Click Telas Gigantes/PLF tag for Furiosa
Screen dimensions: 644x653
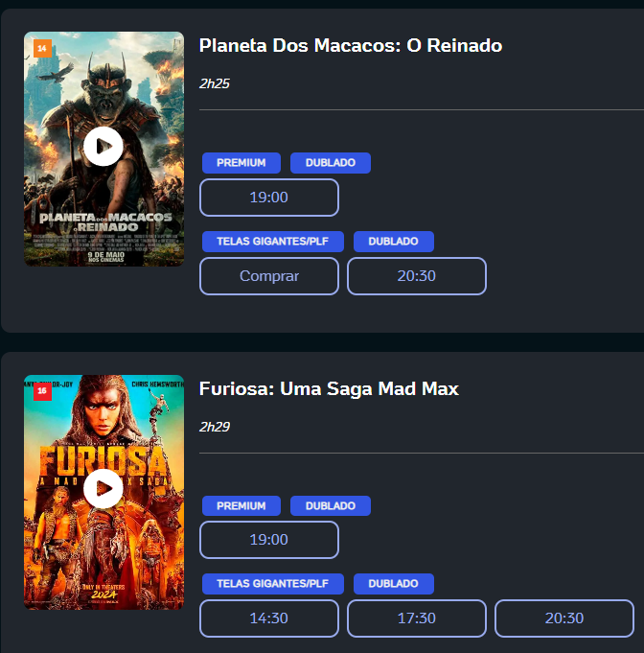272,584
